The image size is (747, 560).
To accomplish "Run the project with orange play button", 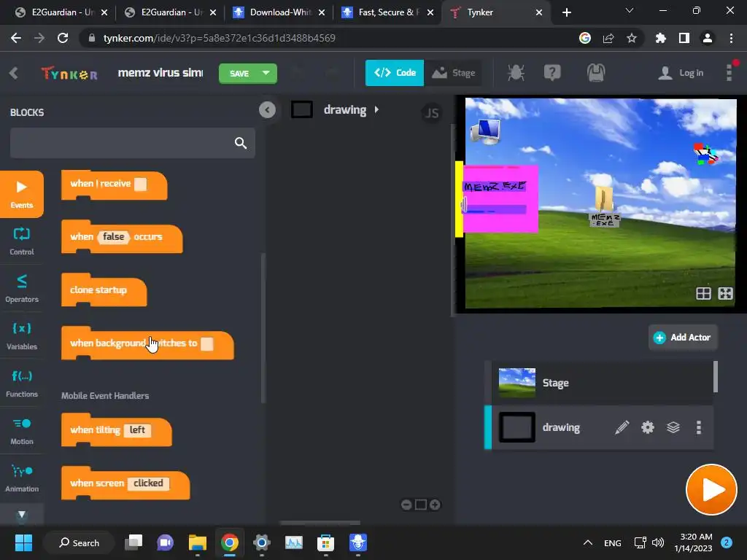I will click(711, 490).
